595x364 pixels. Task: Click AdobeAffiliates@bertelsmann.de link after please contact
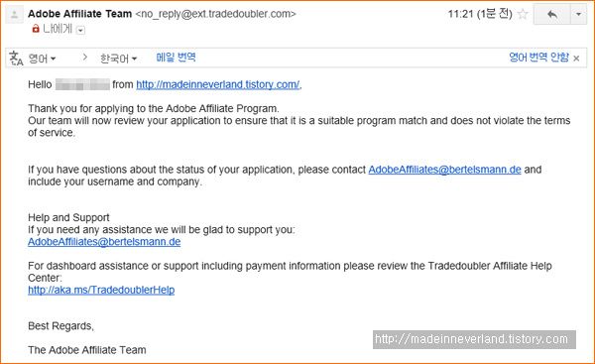(x=444, y=170)
